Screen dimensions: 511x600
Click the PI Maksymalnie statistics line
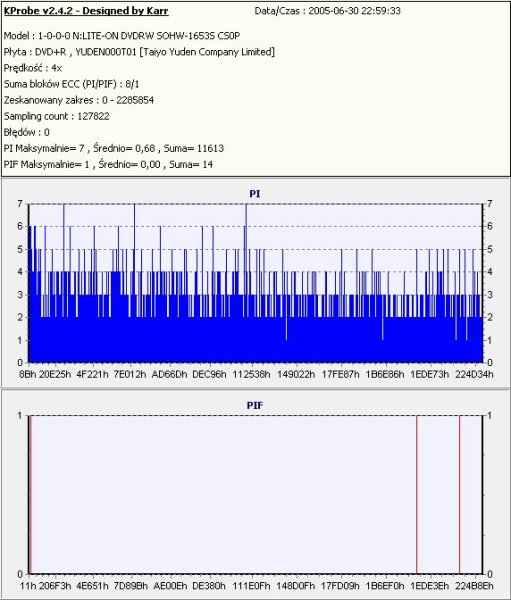pos(114,148)
